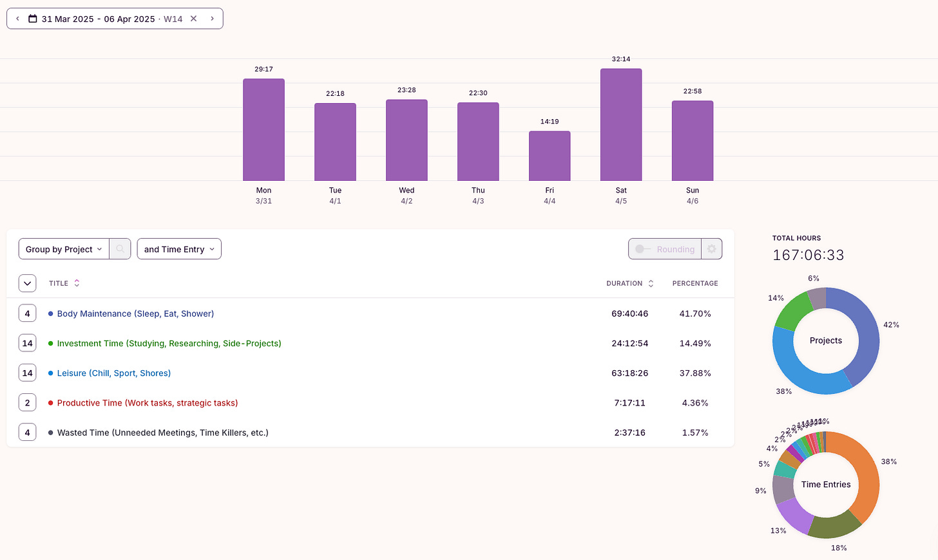Sort by Title column arrows

click(x=77, y=283)
